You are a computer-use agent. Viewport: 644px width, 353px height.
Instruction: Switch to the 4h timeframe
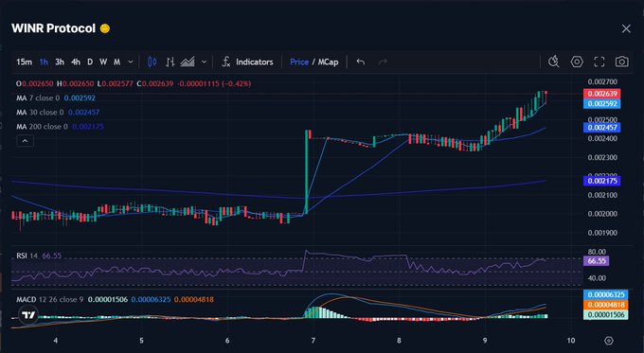pos(76,62)
